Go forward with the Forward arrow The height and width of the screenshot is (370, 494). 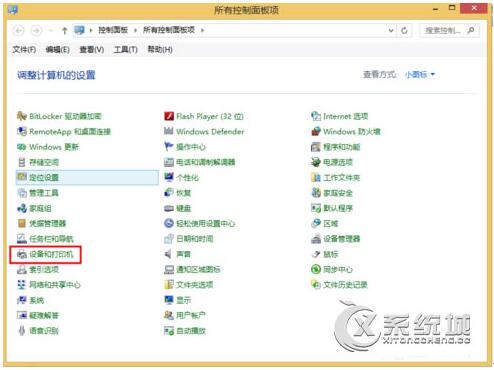tap(36, 31)
